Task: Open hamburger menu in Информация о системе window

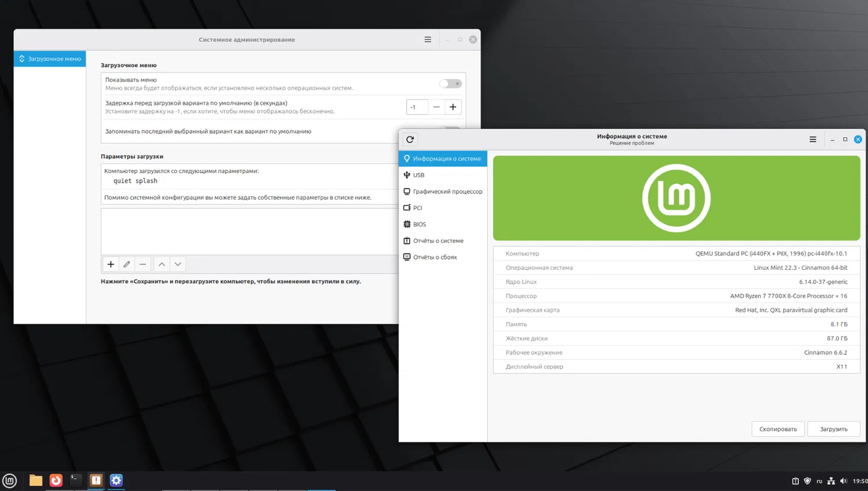Action: (x=813, y=140)
